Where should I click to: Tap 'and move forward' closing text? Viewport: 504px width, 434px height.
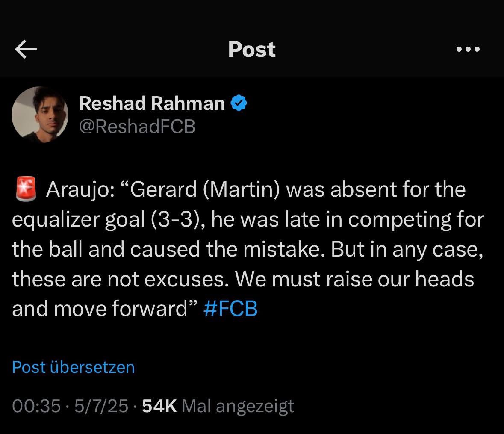point(100,309)
